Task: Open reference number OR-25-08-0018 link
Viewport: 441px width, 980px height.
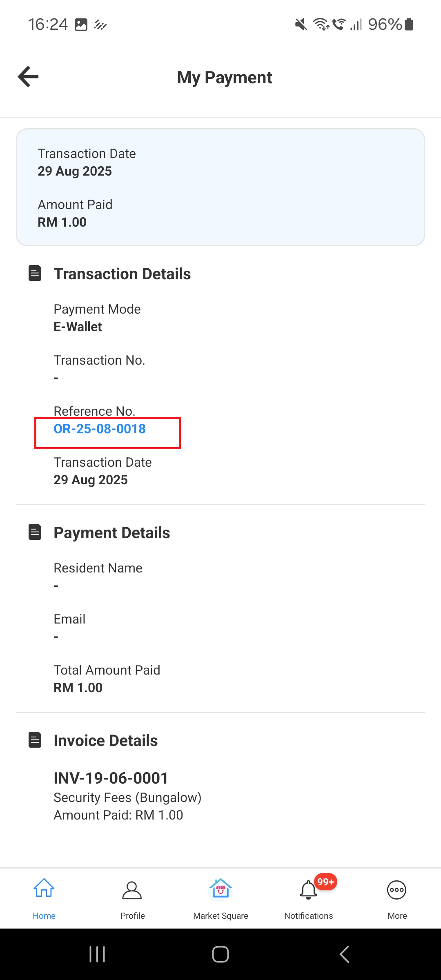Action: 100,429
